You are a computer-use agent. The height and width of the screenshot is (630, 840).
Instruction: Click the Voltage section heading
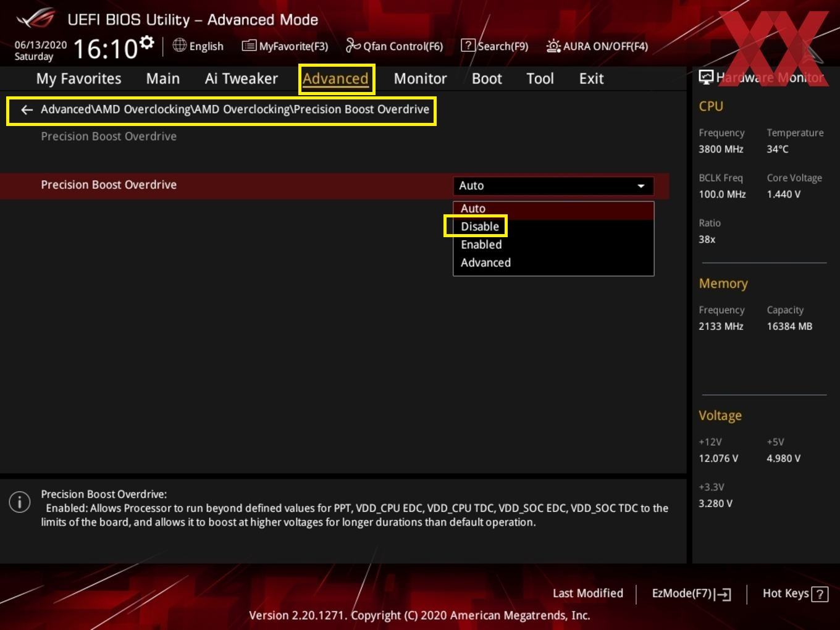tap(720, 416)
